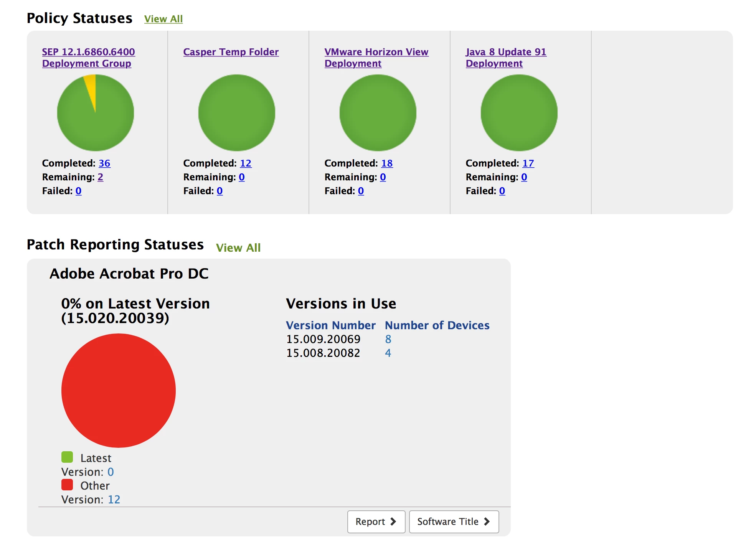Open Java 8 Update 91 Deployment link
This screenshot has height=551, width=756.
click(505, 58)
